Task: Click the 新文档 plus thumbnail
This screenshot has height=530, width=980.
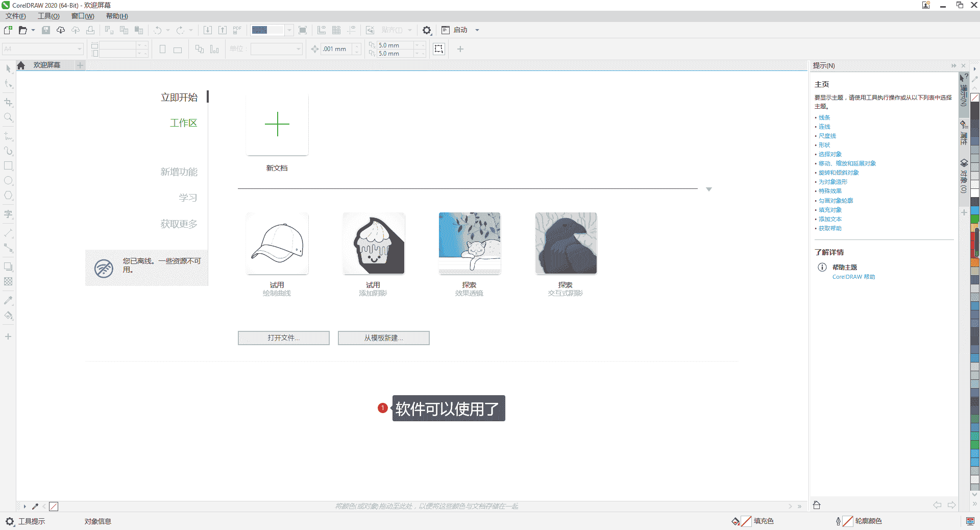Action: point(277,124)
